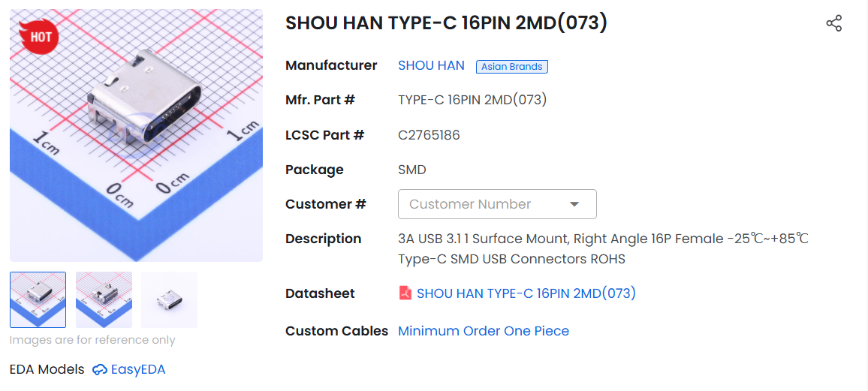Expand the Customer Number dropdown arrow
868x391 pixels.
pyautogui.click(x=574, y=204)
